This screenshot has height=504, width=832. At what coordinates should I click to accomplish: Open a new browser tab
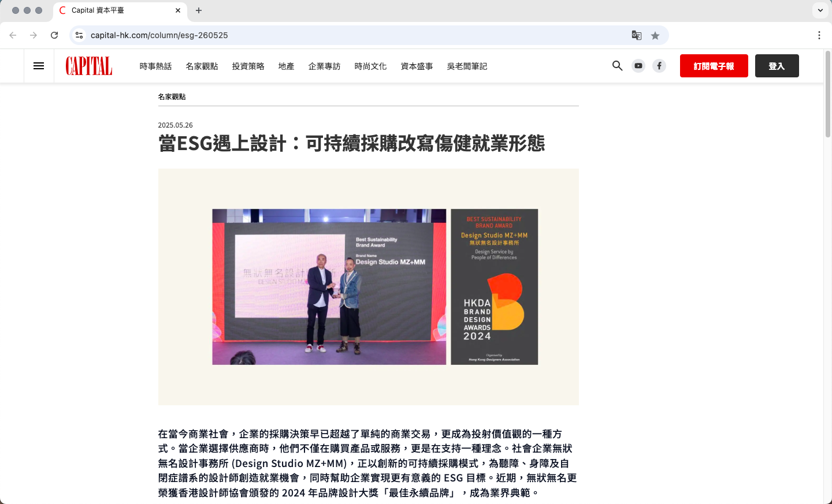pos(199,10)
